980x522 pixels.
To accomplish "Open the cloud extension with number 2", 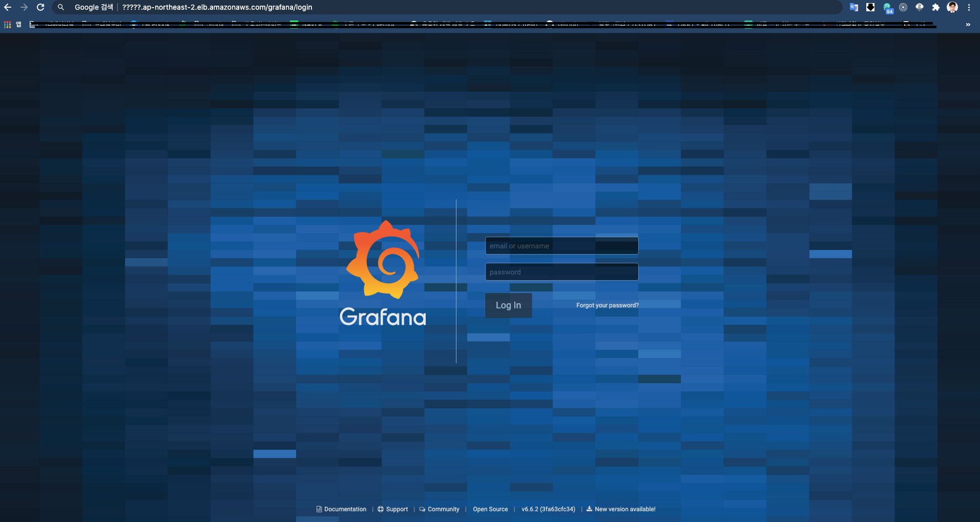I will (x=920, y=7).
